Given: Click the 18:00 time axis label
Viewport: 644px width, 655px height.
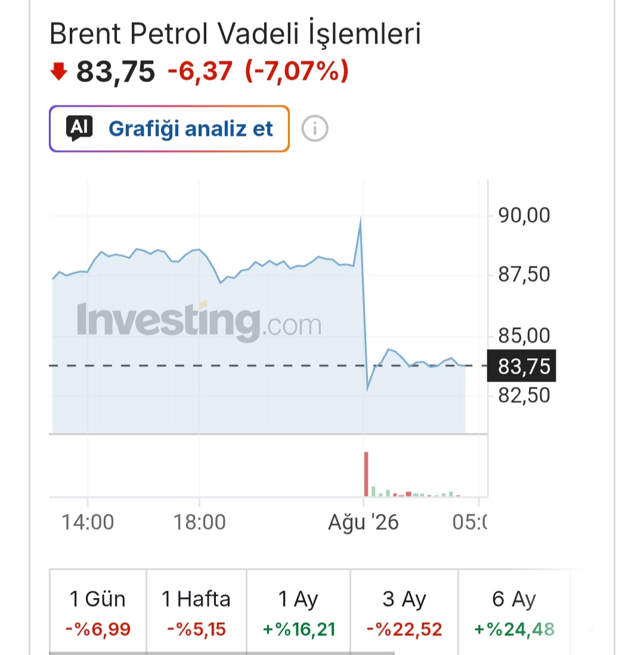Looking at the screenshot, I should (x=199, y=522).
